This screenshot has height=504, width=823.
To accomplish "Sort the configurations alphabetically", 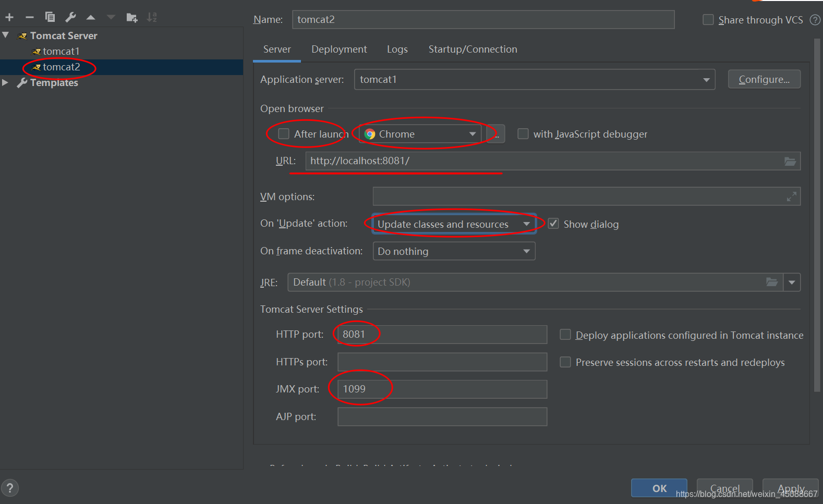I will click(x=152, y=17).
